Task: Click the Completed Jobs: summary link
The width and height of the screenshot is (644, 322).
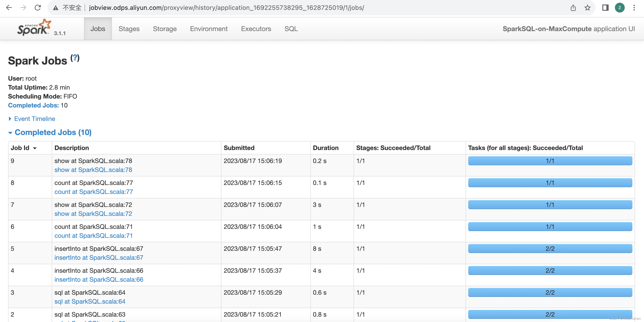Action: 34,105
